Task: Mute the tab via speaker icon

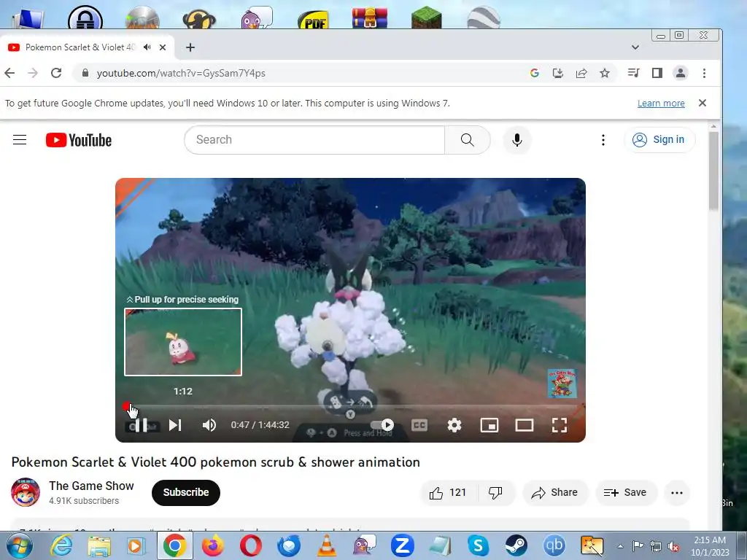Action: (147, 47)
